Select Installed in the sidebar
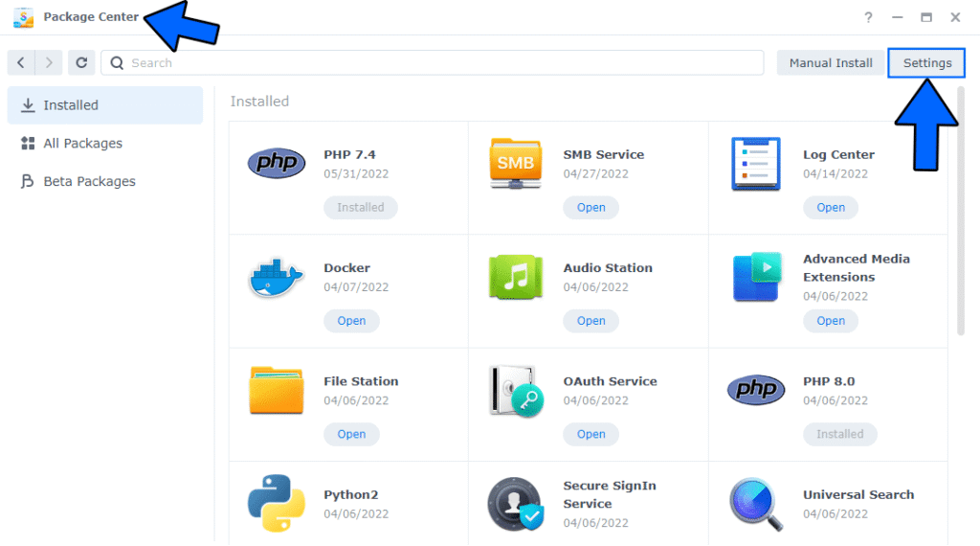980x546 pixels. click(71, 105)
